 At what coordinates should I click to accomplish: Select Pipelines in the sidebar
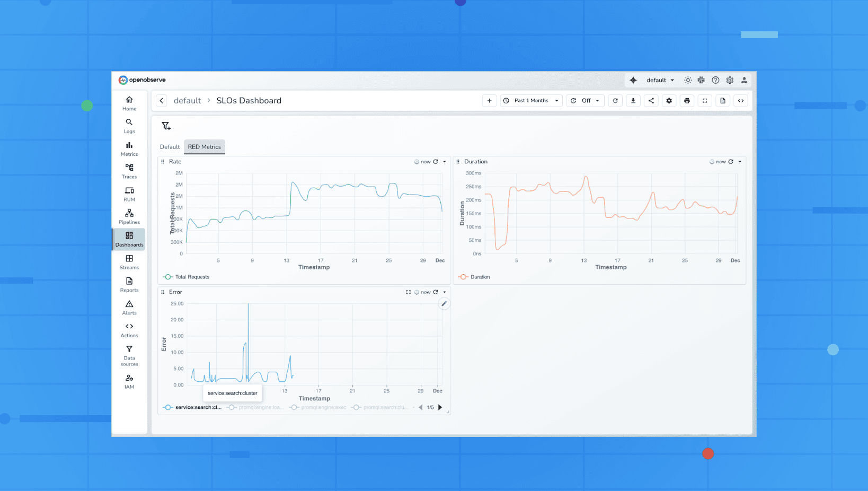[129, 217]
